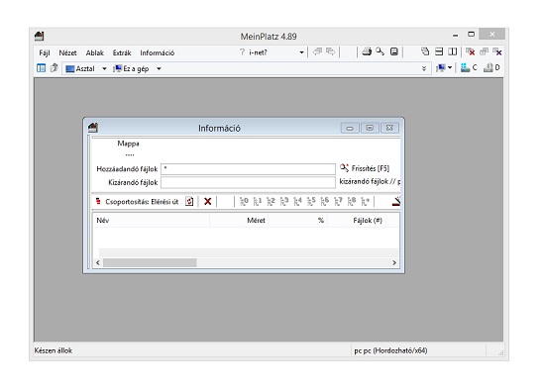Sort by the % column header
The image size is (545, 392).
pyautogui.click(x=297, y=220)
